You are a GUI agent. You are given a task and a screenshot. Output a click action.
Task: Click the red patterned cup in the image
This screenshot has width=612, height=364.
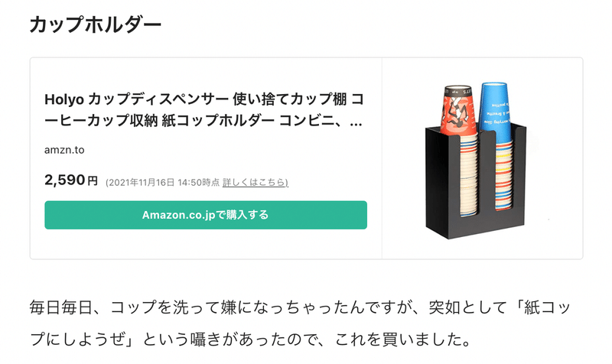[x=457, y=110]
